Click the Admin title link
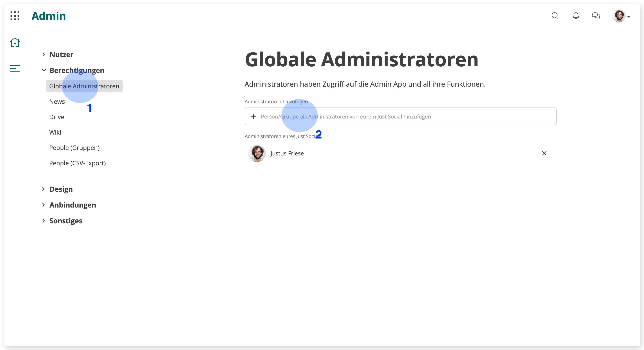The image size is (644, 350). 49,16
